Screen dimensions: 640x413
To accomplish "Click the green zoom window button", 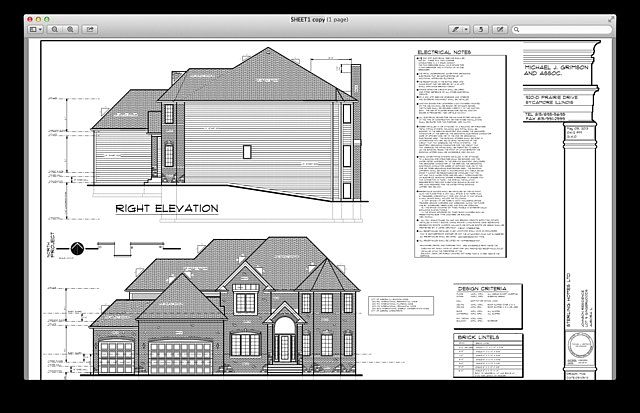I will click(x=47, y=19).
